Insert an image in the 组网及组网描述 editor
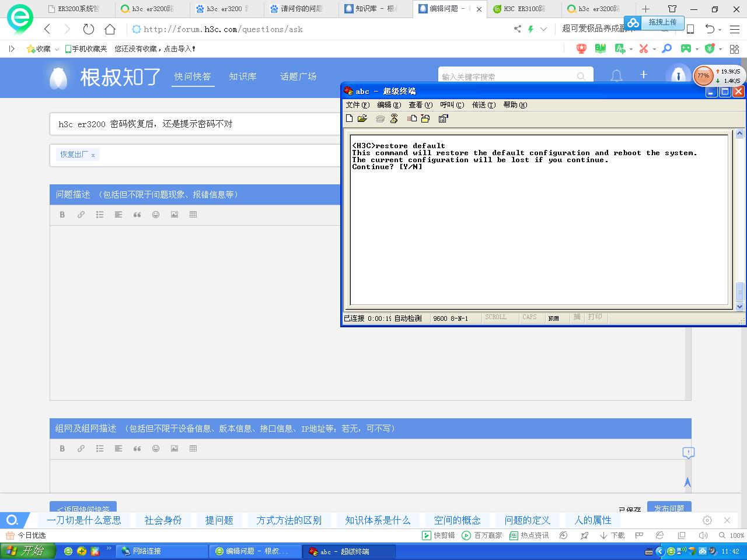Screen dimensions: 747x560 coord(174,449)
